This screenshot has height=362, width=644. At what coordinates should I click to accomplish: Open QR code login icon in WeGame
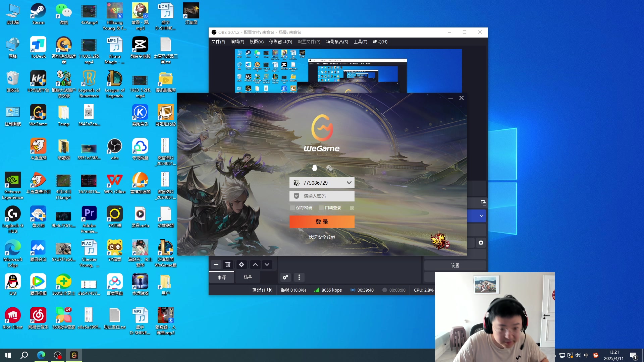pos(352,208)
